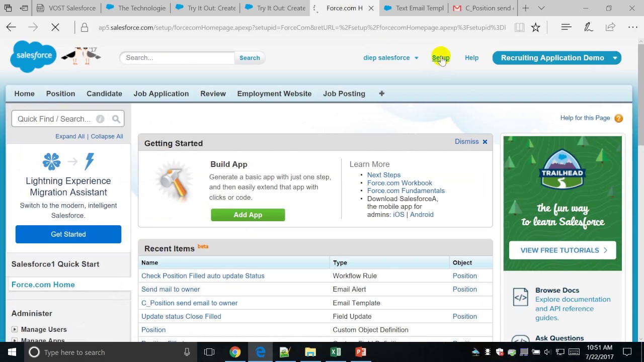Viewport: 644px width, 362px height.
Task: Open the Review tab
Action: 213,94
